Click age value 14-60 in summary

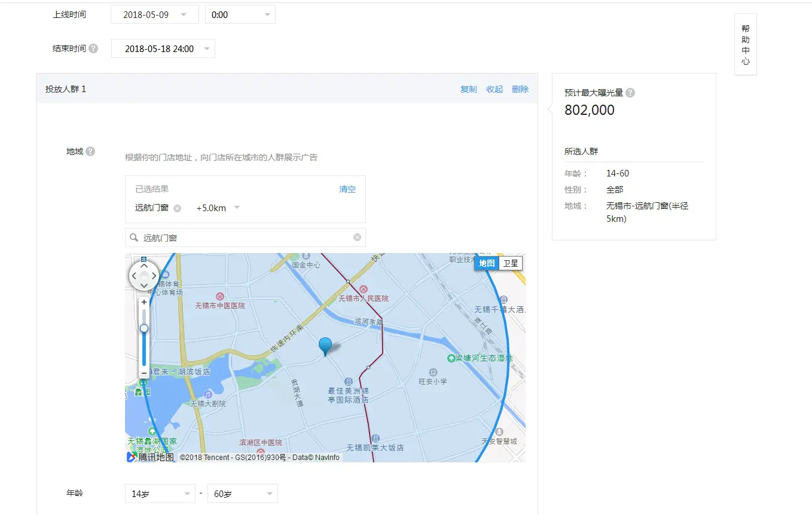[618, 173]
